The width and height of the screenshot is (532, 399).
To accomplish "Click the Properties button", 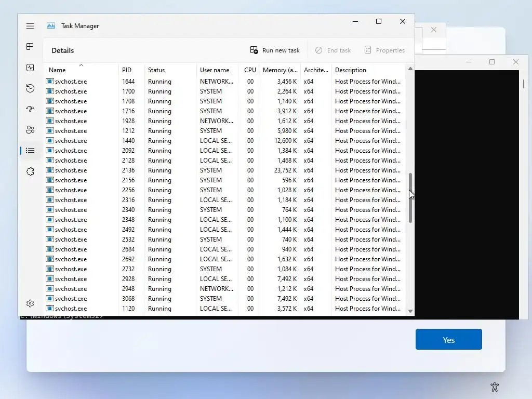I will 384,50.
